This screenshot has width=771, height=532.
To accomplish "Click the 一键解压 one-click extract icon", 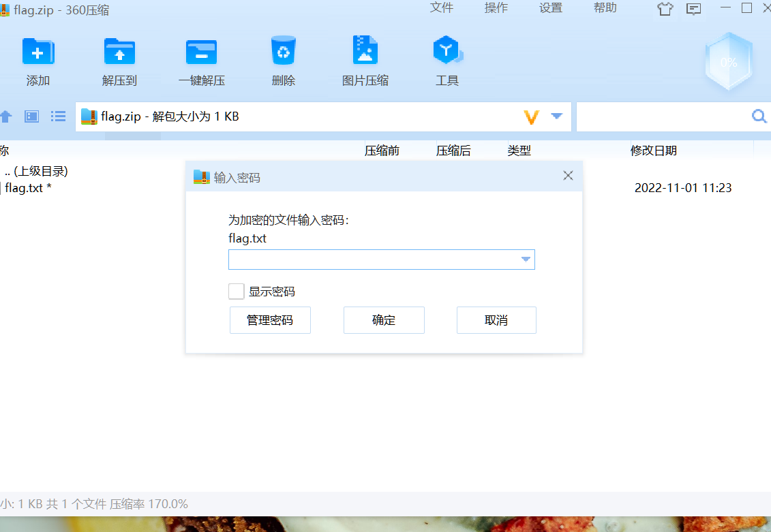I will 201,52.
